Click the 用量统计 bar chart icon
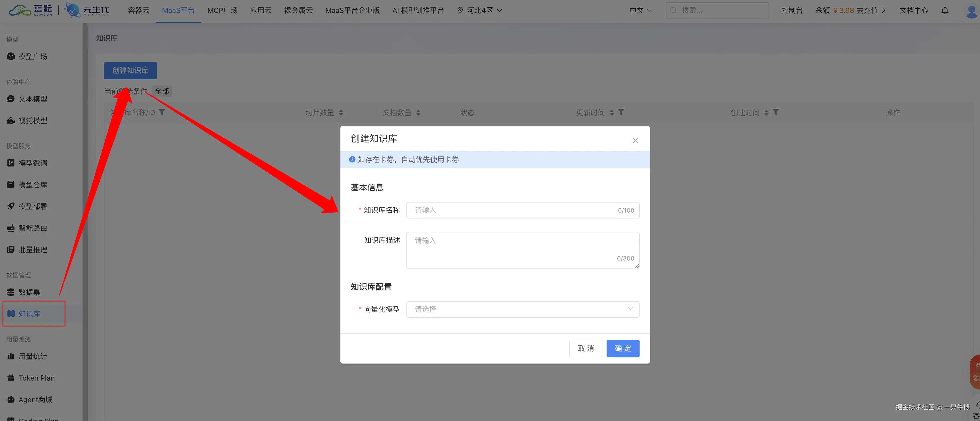The width and height of the screenshot is (980, 421). point(11,356)
